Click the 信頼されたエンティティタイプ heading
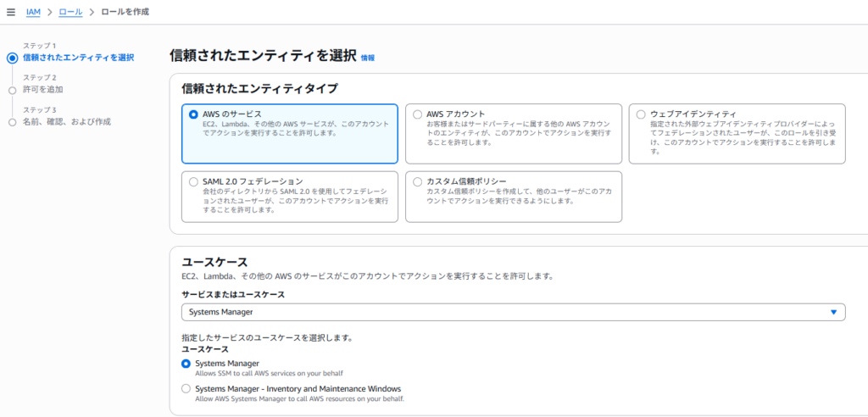Image resolution: width=868 pixels, height=417 pixels. coord(259,88)
